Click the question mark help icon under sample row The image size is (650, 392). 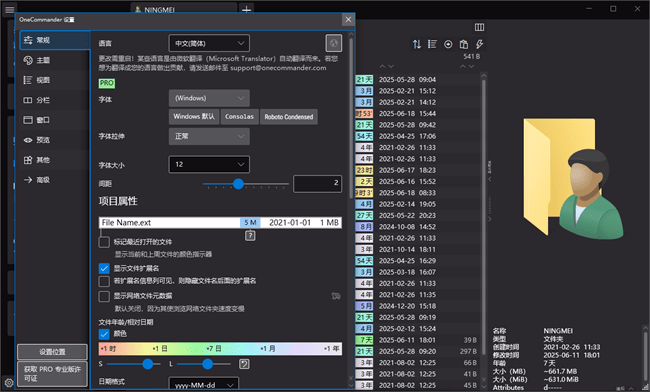pyautogui.click(x=250, y=236)
